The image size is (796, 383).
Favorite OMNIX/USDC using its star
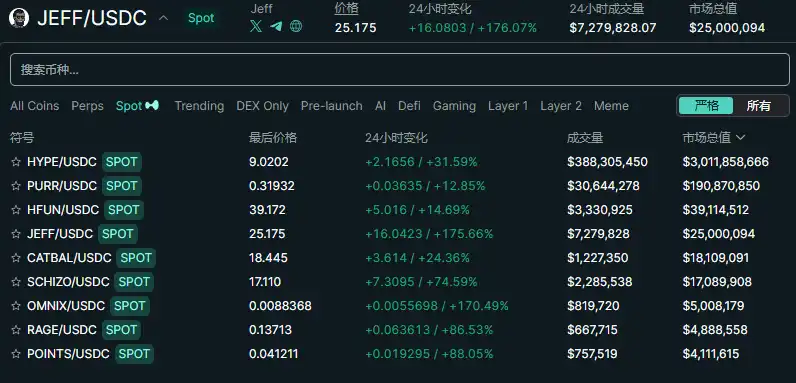pos(16,306)
